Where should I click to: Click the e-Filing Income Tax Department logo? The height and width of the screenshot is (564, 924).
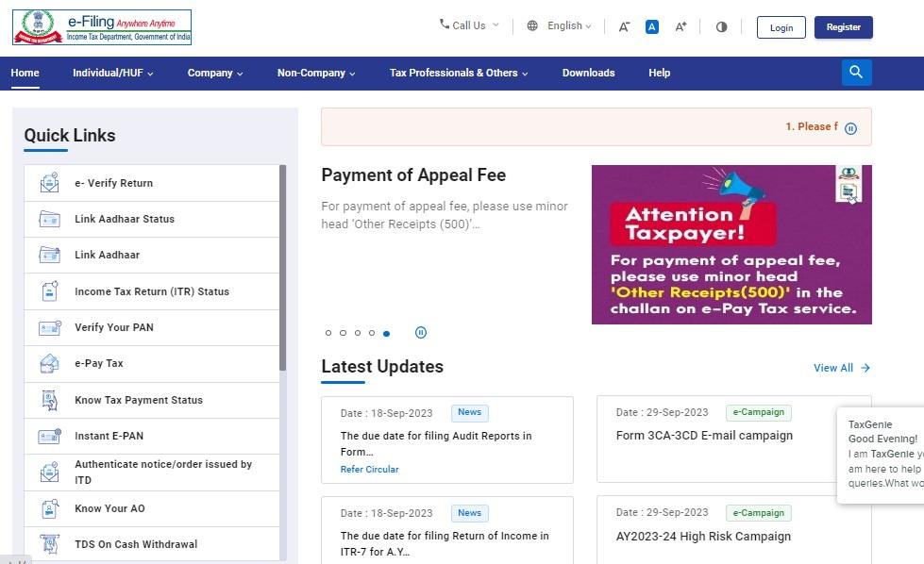(102, 27)
